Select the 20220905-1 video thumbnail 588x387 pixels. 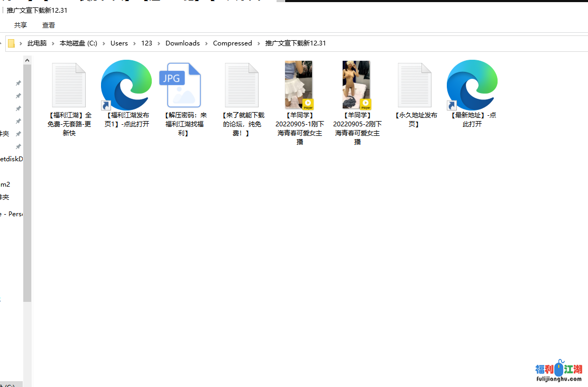(299, 85)
